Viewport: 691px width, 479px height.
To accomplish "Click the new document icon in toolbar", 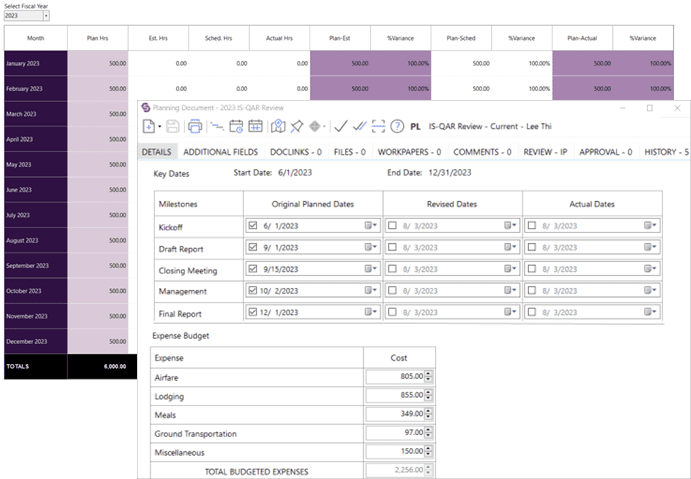I will coord(149,126).
